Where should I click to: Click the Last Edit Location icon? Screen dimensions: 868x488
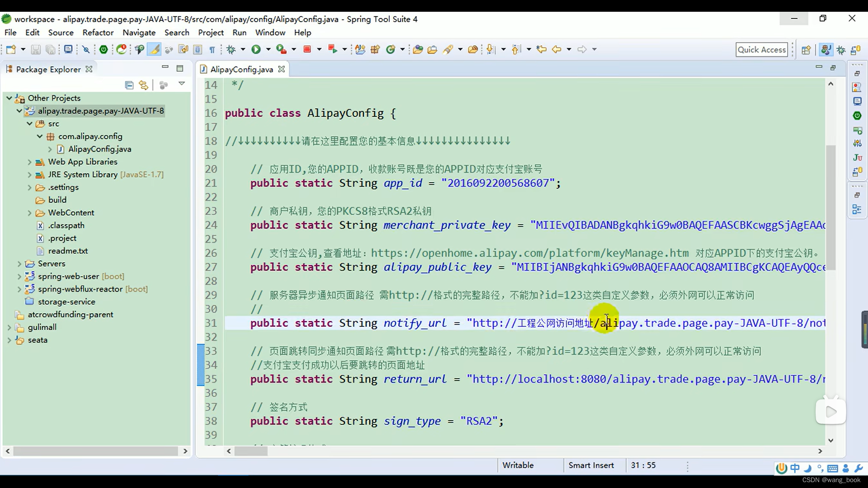[541, 49]
